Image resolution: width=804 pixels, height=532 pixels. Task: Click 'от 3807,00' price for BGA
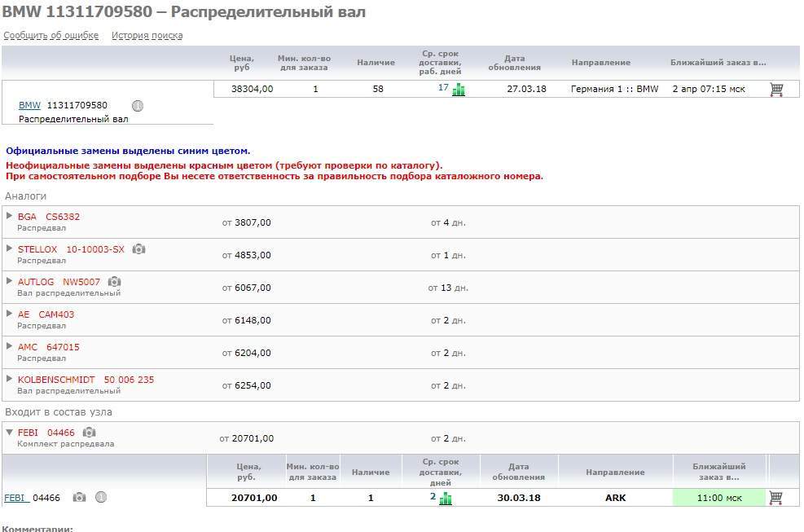click(x=246, y=222)
